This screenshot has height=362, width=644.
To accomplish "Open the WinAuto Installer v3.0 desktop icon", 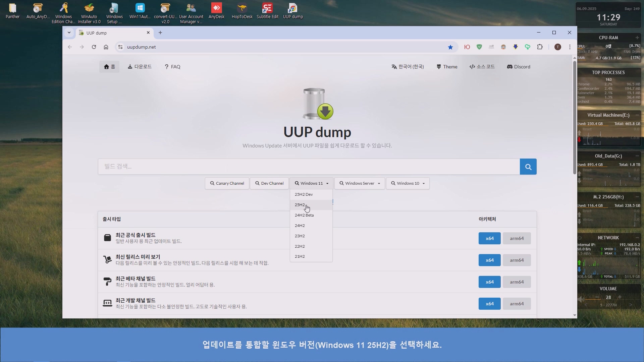I will 89,13.
